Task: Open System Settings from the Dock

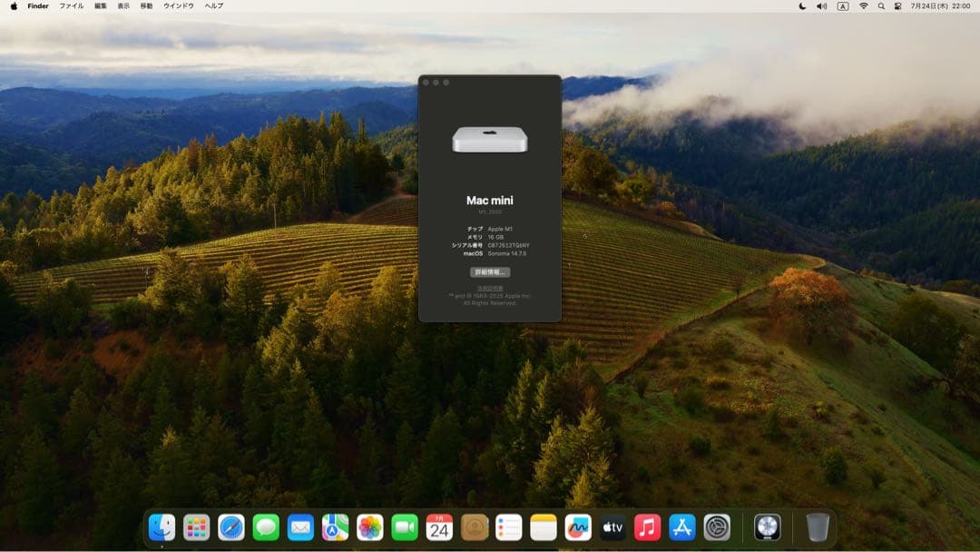Action: 717,528
